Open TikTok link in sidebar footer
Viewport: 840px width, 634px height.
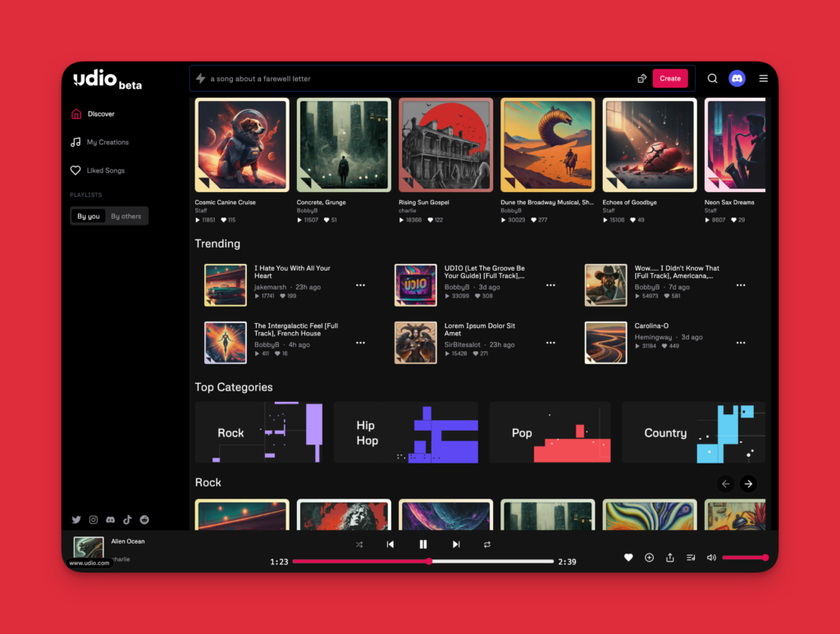coord(127,519)
